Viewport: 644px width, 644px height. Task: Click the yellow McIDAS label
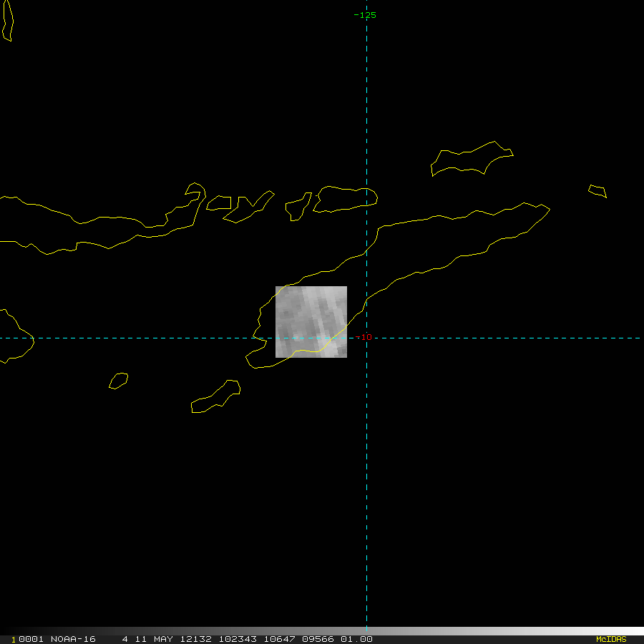pos(610,639)
